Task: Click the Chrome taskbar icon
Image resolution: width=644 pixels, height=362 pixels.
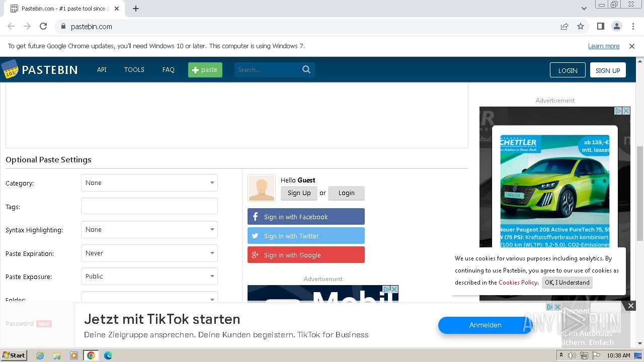Action: coord(91,355)
